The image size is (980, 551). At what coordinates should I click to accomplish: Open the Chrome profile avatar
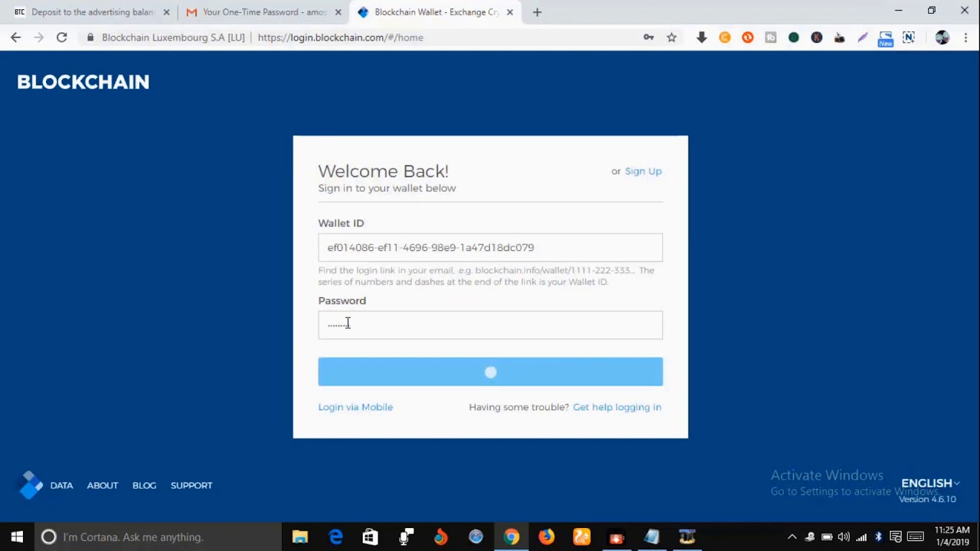coord(942,37)
